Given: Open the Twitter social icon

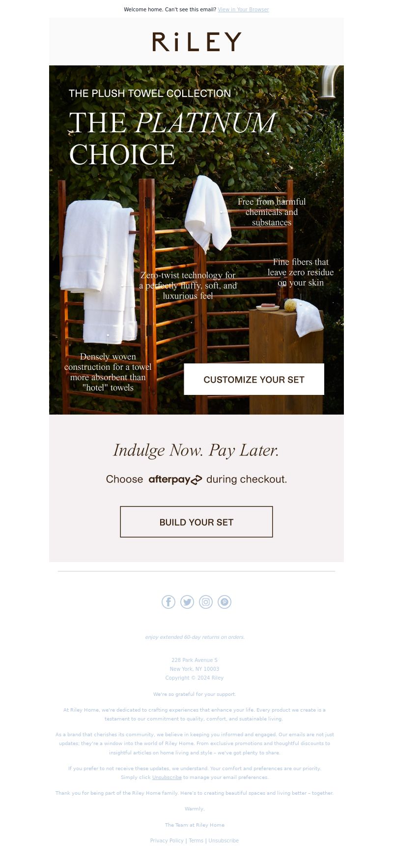Looking at the screenshot, I should 187,602.
